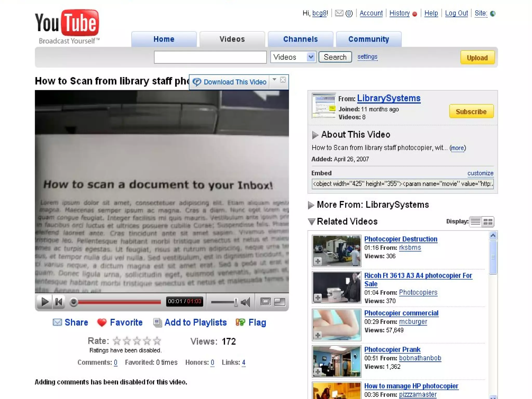Click the yellow Subscribe button
Viewport: 532px width, 399px height.
[x=471, y=111]
